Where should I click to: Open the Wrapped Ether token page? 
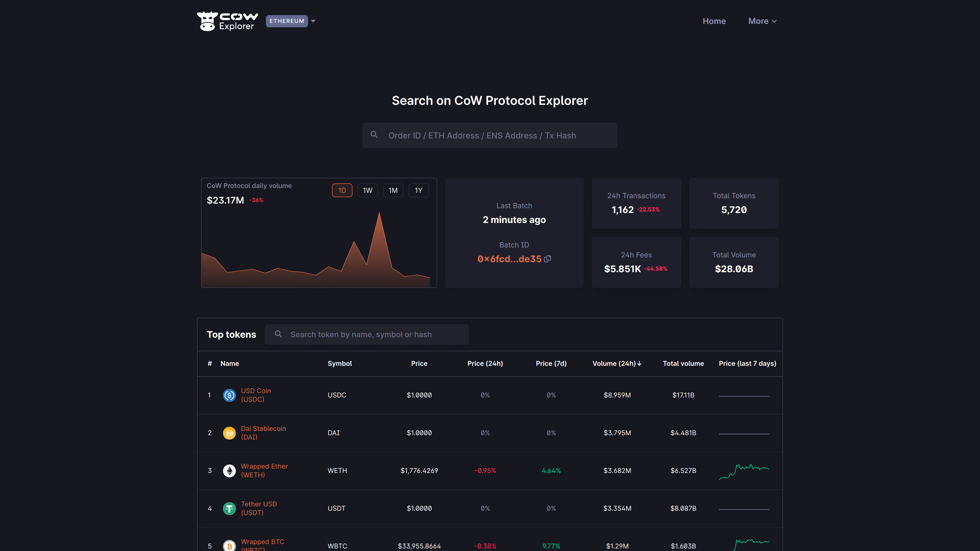point(264,470)
